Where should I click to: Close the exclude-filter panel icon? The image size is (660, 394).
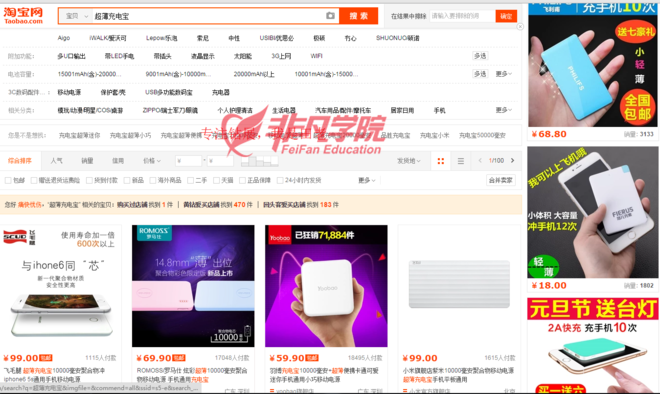pyautogui.click(x=520, y=27)
